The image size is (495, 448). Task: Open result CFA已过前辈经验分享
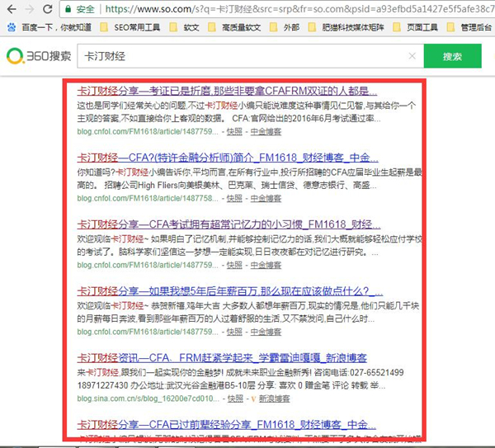click(227, 425)
